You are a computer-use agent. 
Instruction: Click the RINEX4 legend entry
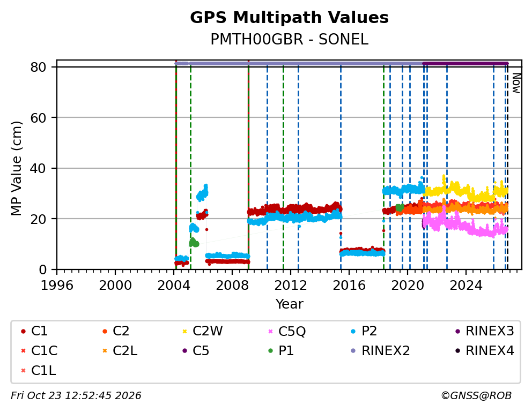point(484,351)
